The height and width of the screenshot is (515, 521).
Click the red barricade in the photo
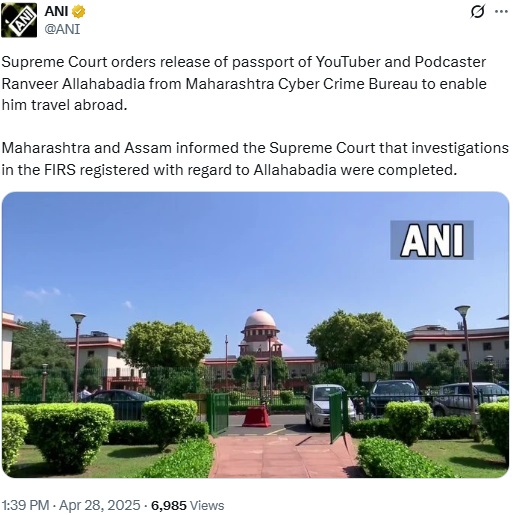(256, 416)
